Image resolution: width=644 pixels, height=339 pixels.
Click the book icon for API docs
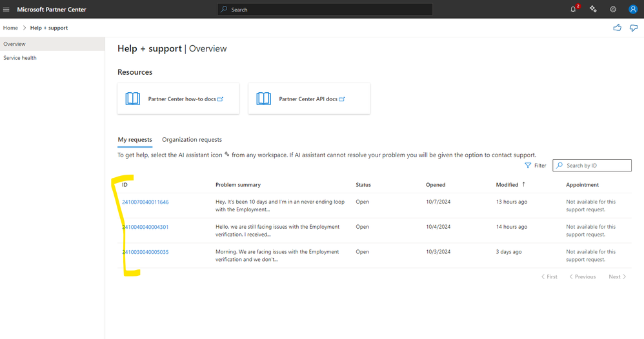264,99
